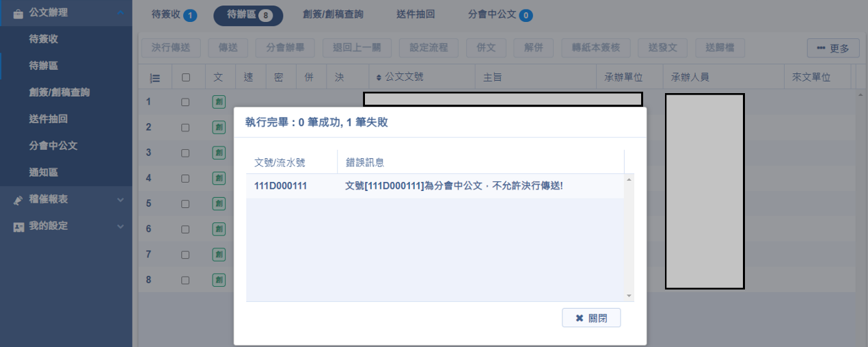
Task: Expand the 稽催報表 sidebar menu
Action: 120,200
